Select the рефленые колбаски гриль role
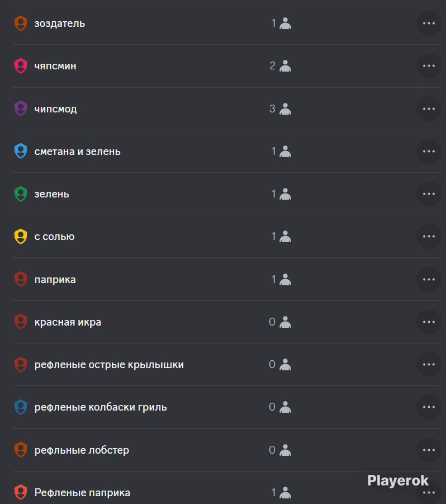 point(227,407)
